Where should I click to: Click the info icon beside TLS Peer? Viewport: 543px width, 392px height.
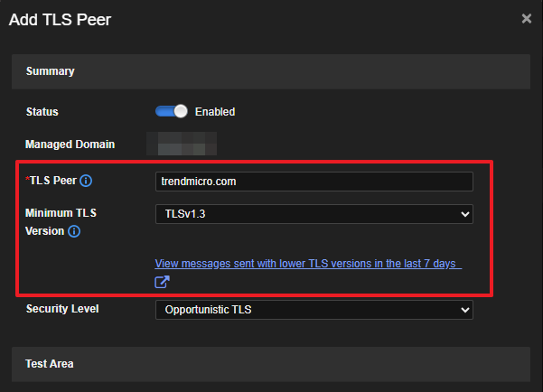[x=86, y=181]
